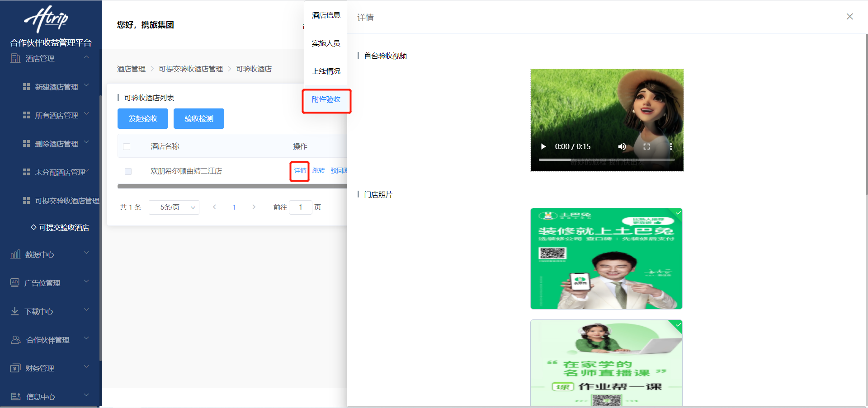Mute the video volume
The width and height of the screenshot is (868, 408).
pos(622,146)
